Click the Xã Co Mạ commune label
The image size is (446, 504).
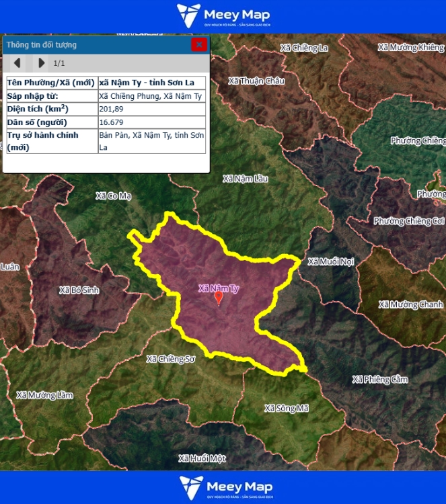coord(114,196)
